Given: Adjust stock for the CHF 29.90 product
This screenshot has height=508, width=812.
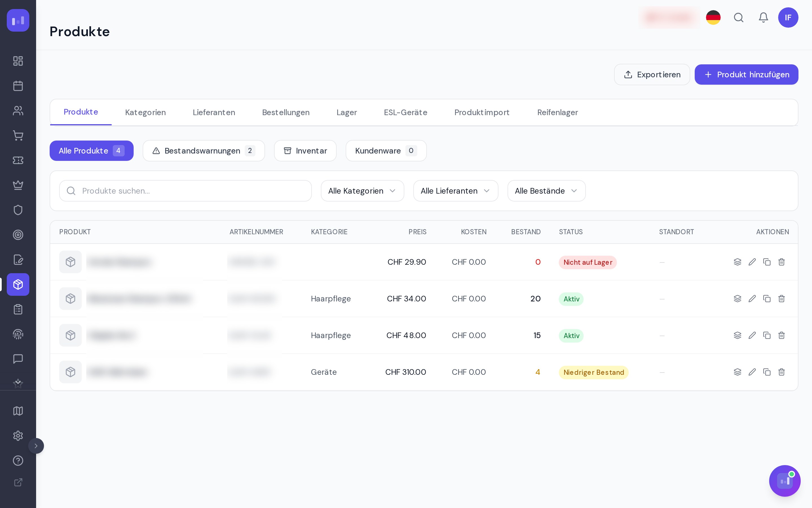Looking at the screenshot, I should tap(737, 262).
